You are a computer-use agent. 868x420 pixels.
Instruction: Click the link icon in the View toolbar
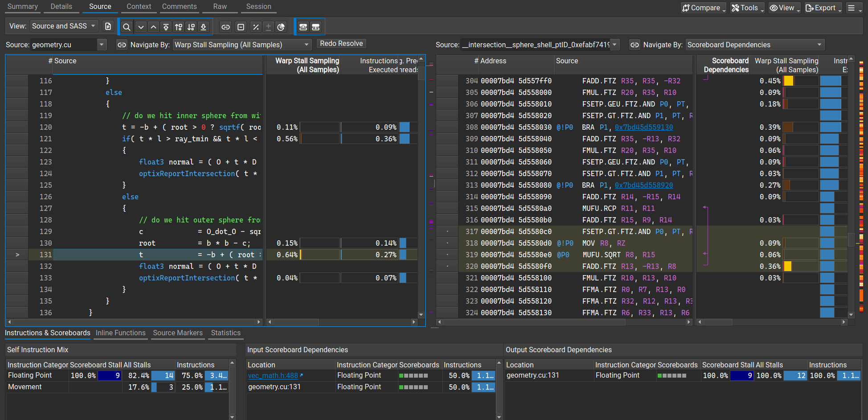[x=226, y=27]
